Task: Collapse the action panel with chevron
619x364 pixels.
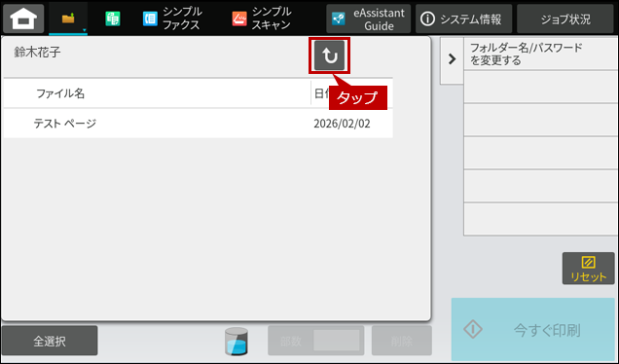Action: click(x=452, y=59)
